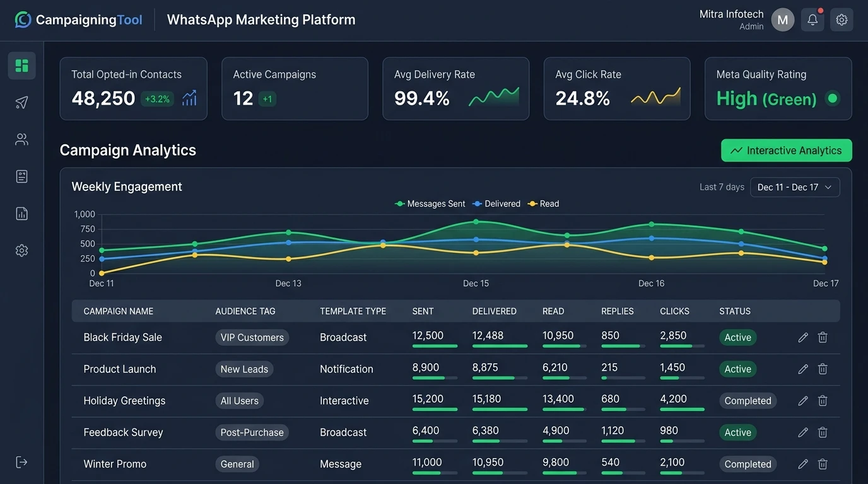Click the Completed status of Winter Promo
Screen dimensions: 868x484
748,464
